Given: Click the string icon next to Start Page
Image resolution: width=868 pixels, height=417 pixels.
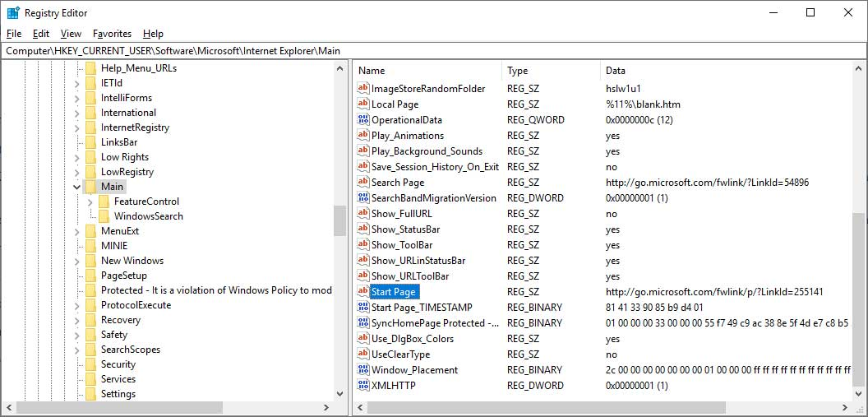Looking at the screenshot, I should coord(363,290).
